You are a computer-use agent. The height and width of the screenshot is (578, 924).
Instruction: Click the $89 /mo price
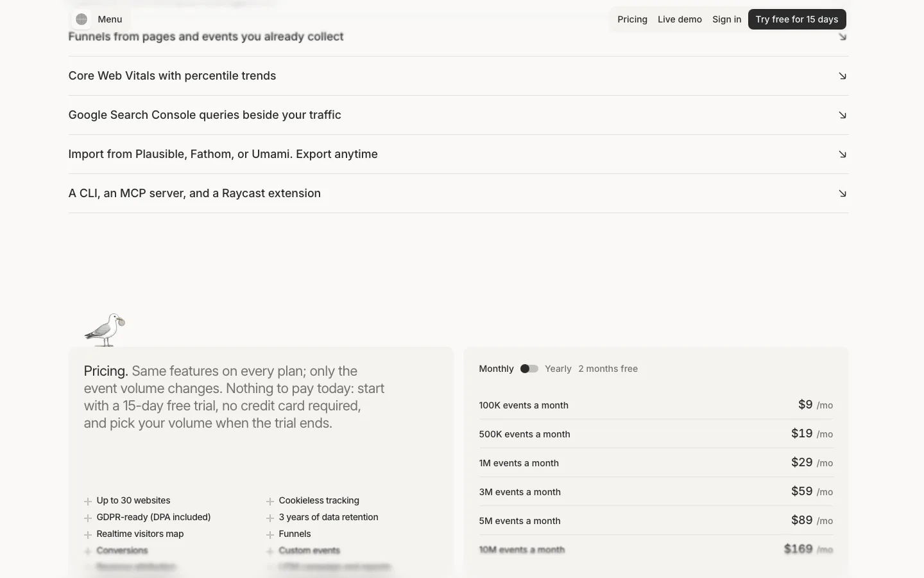click(x=812, y=520)
